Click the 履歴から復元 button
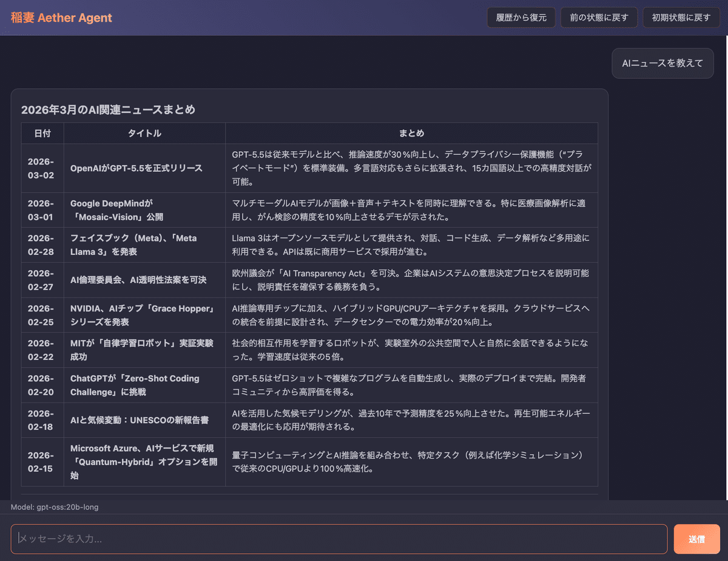Image resolution: width=728 pixels, height=561 pixels. (x=521, y=18)
